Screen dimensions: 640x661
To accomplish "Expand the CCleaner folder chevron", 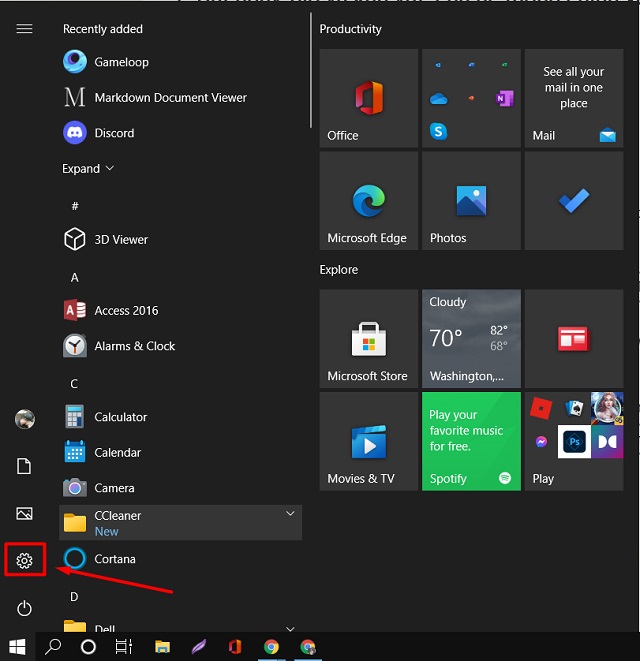I will [x=290, y=513].
